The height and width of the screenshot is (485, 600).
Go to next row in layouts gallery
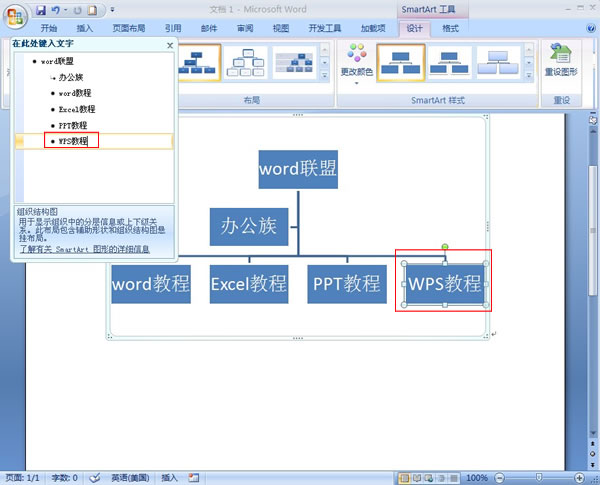pos(324,62)
